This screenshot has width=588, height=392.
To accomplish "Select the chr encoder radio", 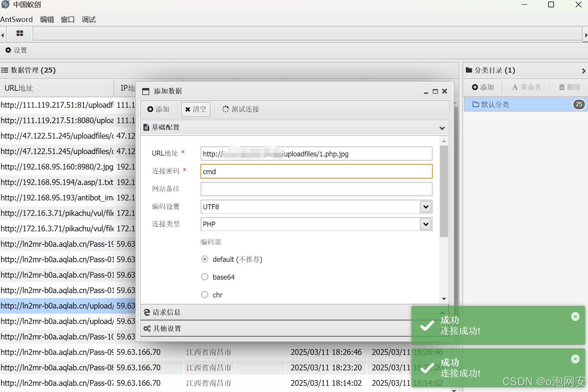I will coord(205,295).
